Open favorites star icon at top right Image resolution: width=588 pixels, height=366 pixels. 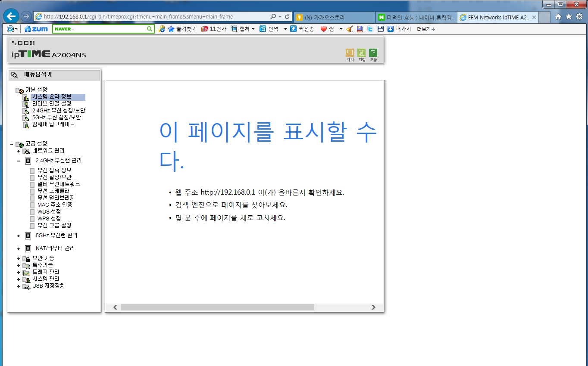tap(569, 17)
